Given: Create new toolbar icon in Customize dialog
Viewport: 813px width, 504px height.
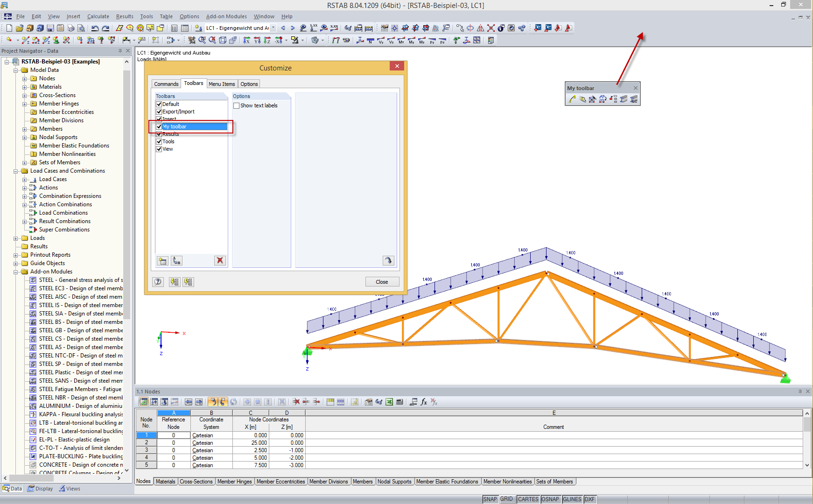Looking at the screenshot, I should coord(162,261).
